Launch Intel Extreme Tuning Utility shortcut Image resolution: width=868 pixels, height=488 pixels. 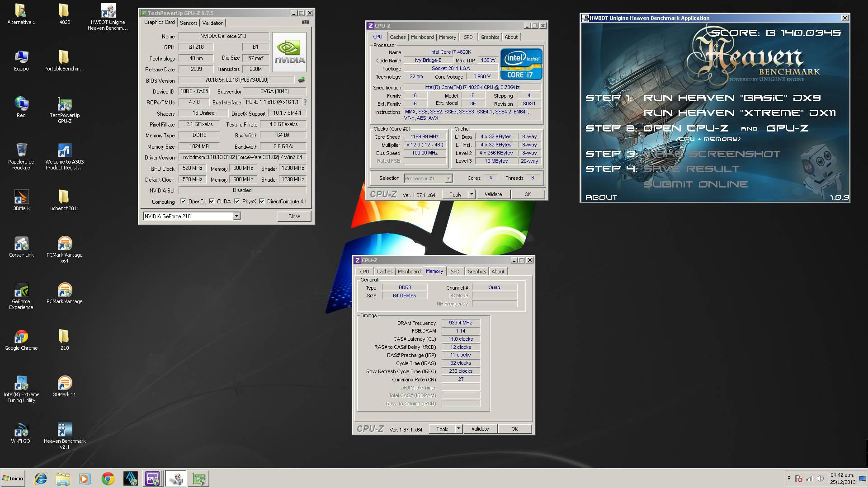[x=21, y=389]
